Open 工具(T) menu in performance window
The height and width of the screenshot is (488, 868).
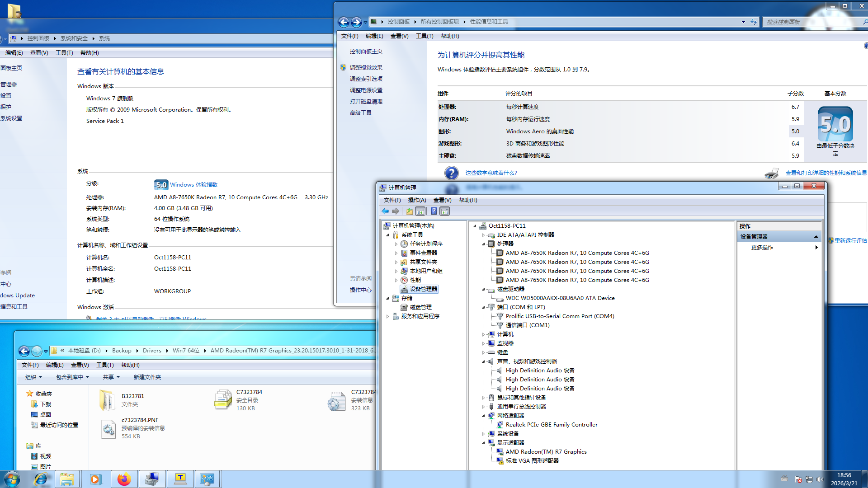click(x=424, y=36)
